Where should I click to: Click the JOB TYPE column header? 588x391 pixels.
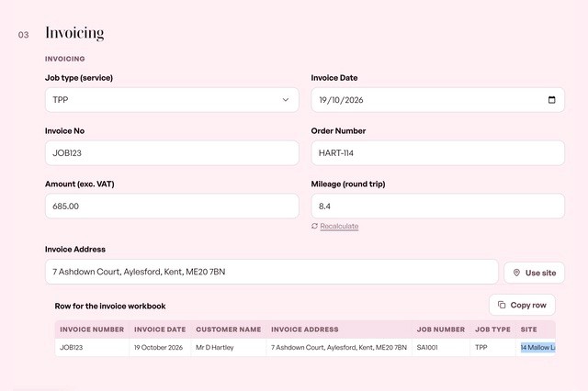[492, 330]
